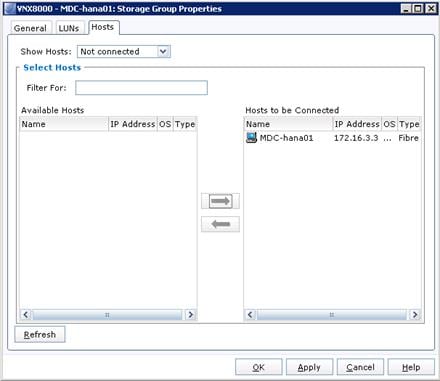Select the MDC-hana01 host name

click(286, 138)
